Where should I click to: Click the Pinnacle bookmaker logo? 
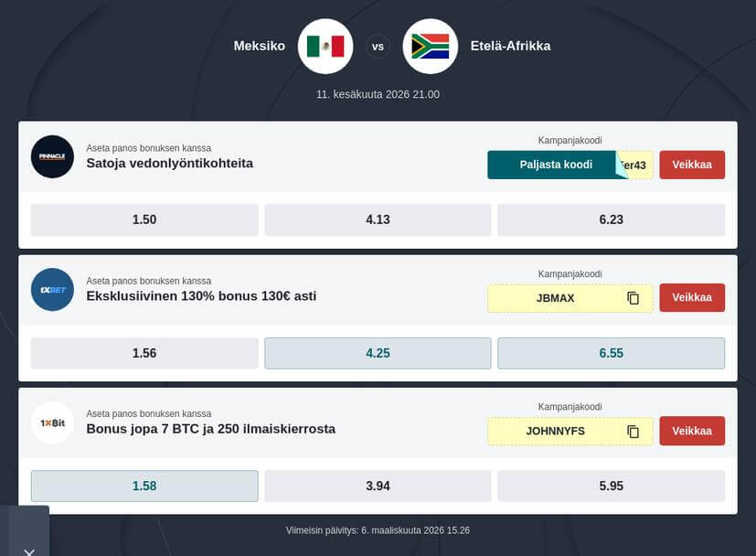[x=52, y=156]
